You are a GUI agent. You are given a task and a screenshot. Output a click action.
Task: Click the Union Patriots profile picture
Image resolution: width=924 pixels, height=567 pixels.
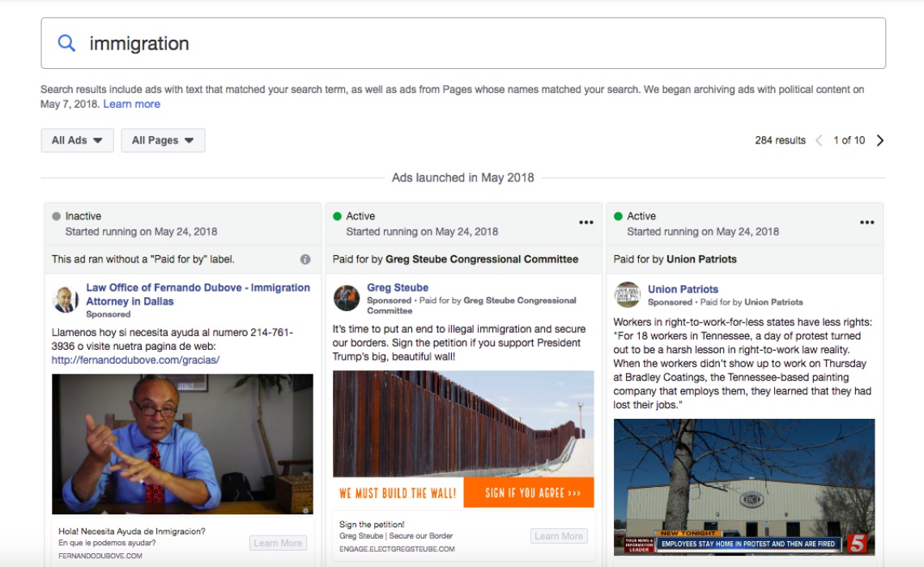coord(627,295)
